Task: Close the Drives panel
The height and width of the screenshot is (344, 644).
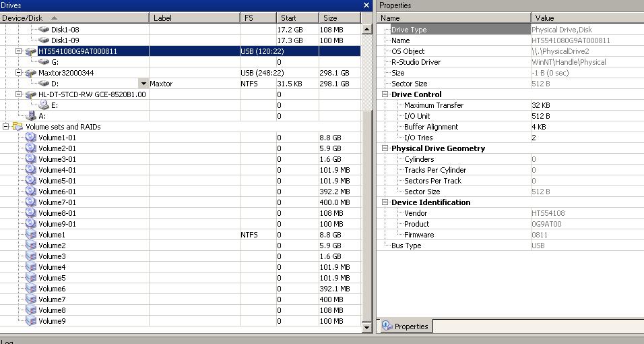Action: 366,5
